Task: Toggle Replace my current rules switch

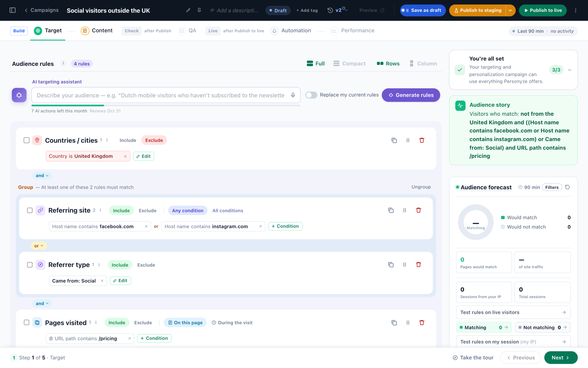Action: [x=311, y=95]
